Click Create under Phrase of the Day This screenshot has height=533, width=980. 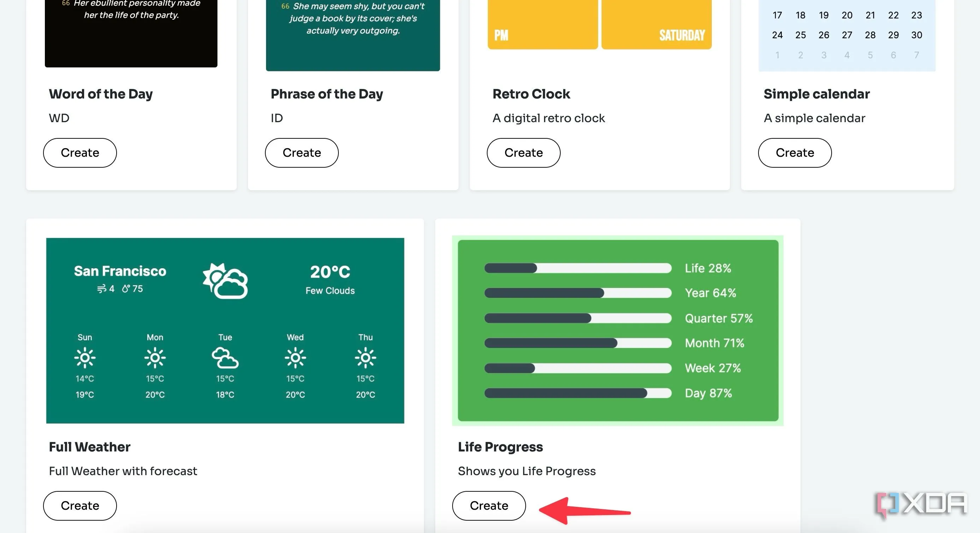point(302,153)
